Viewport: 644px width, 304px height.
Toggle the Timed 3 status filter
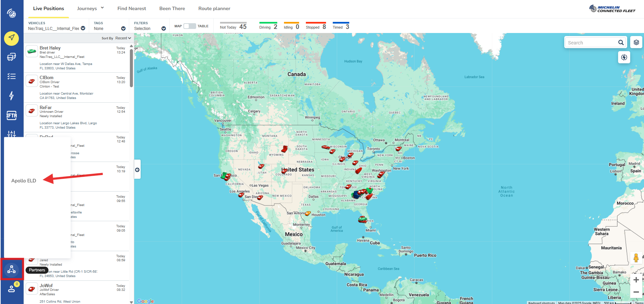341,26
